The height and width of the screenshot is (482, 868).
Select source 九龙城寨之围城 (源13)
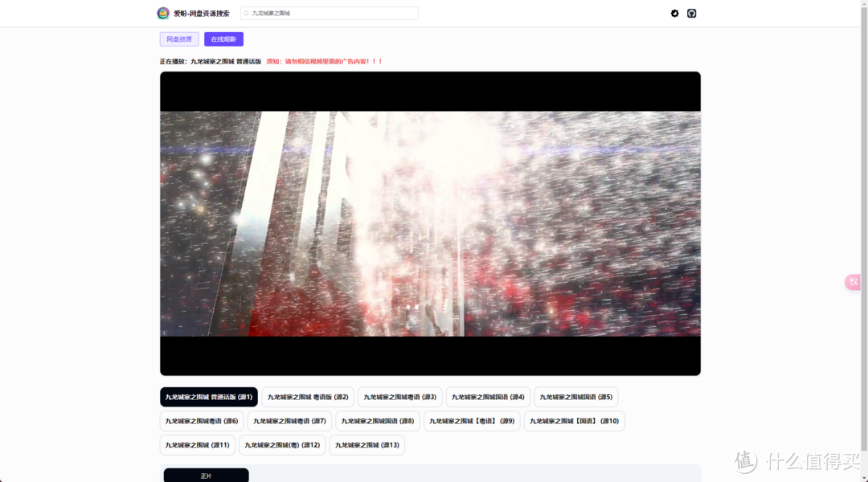[x=366, y=444]
